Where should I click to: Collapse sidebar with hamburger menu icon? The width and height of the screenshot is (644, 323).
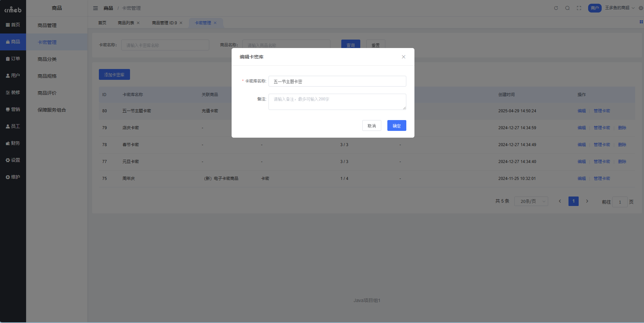(95, 8)
